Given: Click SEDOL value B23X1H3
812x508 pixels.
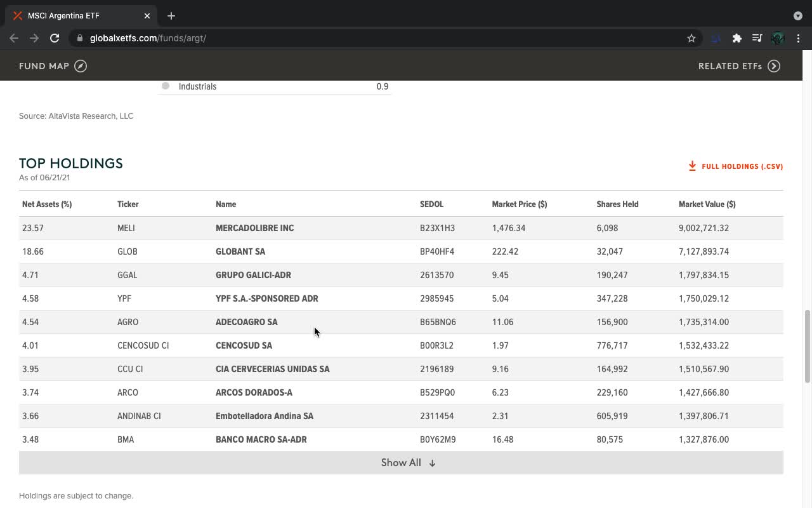Looking at the screenshot, I should [437, 228].
